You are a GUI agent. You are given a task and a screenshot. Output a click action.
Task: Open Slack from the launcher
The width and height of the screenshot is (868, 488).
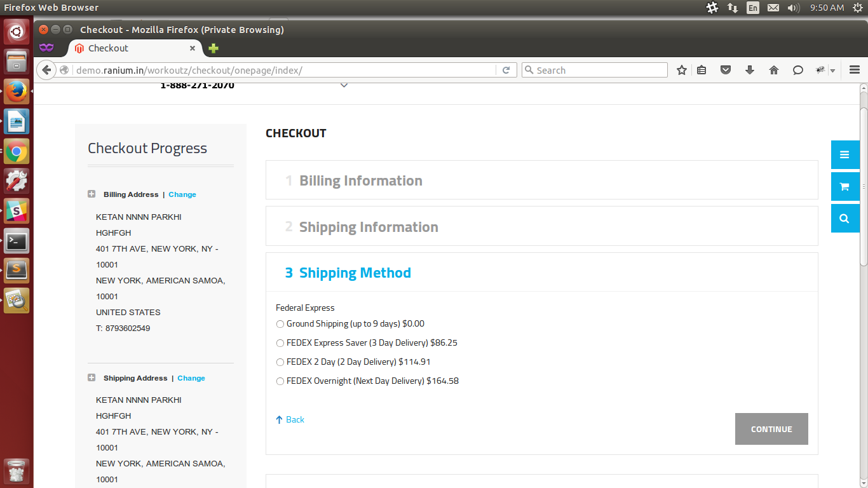coord(17,211)
